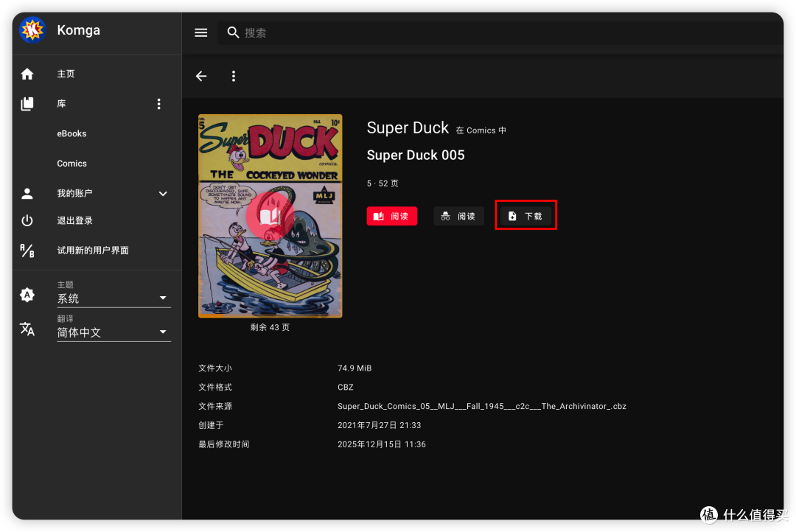Screen dimensions: 796x532
Task: Click the 文件来源 label
Action: tap(215, 406)
